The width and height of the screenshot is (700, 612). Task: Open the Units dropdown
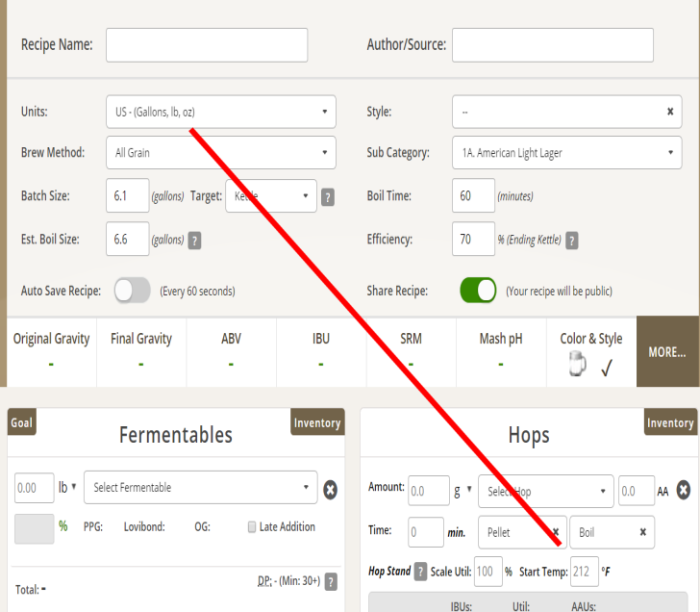[221, 112]
